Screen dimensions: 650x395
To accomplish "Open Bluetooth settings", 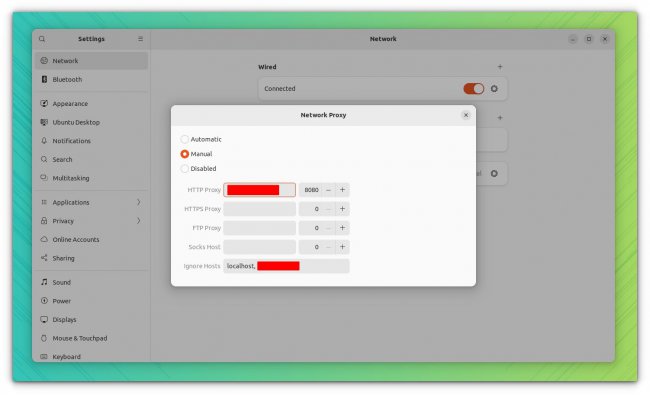I will pos(91,80).
